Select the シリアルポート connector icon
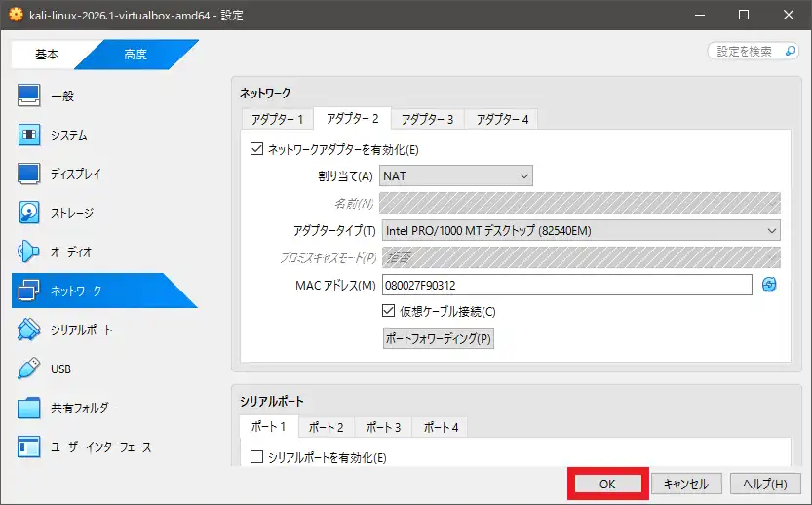Image resolution: width=812 pixels, height=505 pixels. (28, 330)
